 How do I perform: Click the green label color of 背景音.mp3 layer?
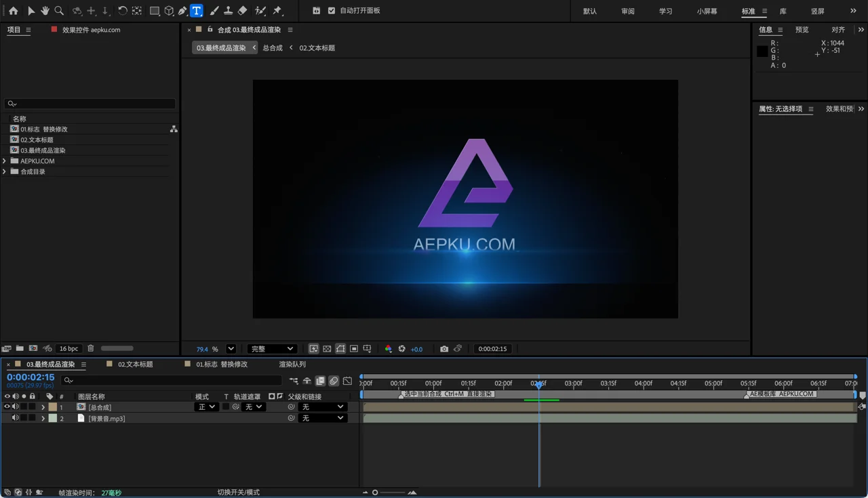tap(53, 418)
